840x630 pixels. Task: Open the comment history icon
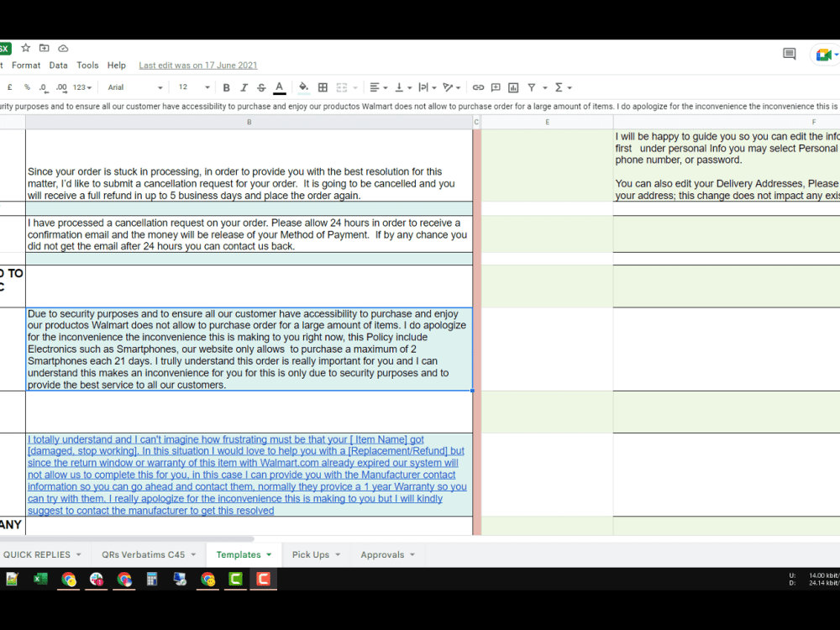coord(789,54)
